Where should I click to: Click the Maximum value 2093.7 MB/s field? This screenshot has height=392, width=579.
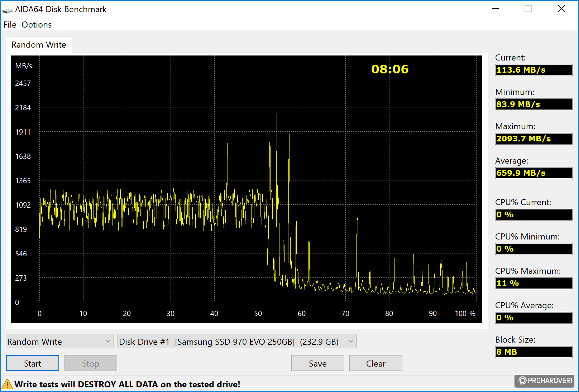(x=533, y=139)
